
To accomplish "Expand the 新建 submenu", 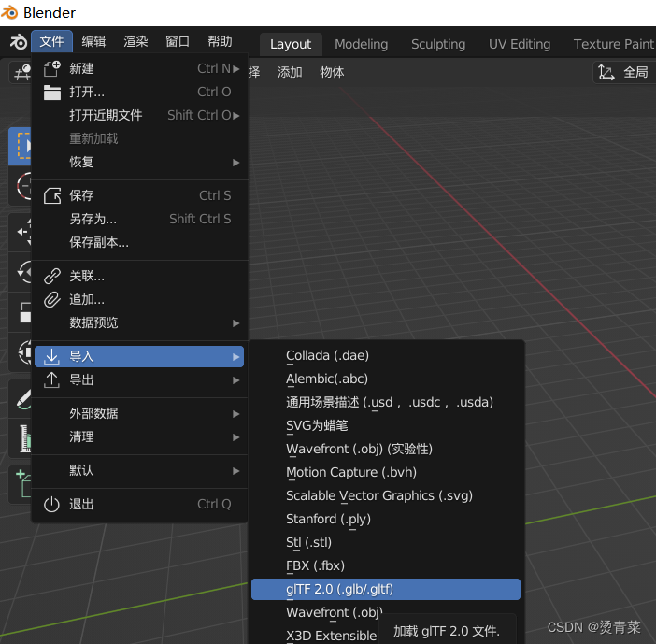I will tap(139, 68).
